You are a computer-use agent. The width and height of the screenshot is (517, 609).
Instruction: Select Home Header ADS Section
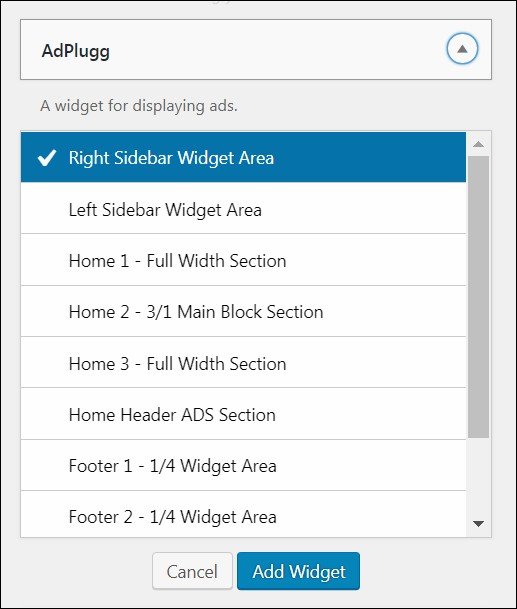(244, 414)
